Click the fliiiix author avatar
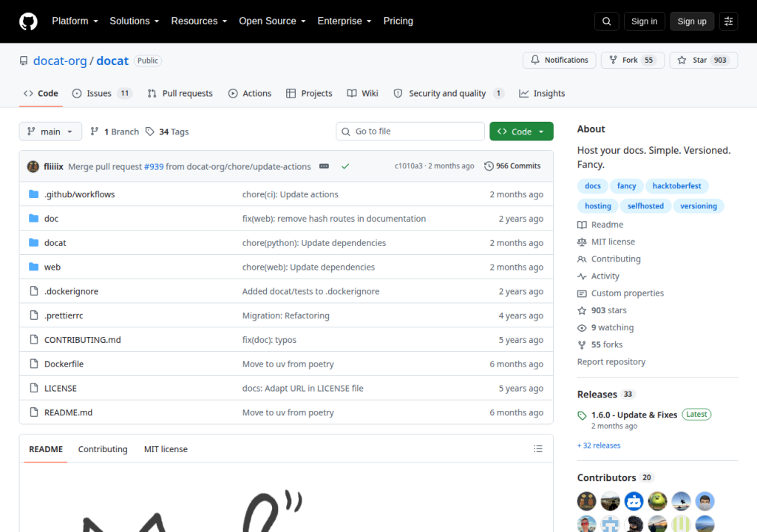Screen dimensions: 757x532 coord(33,166)
